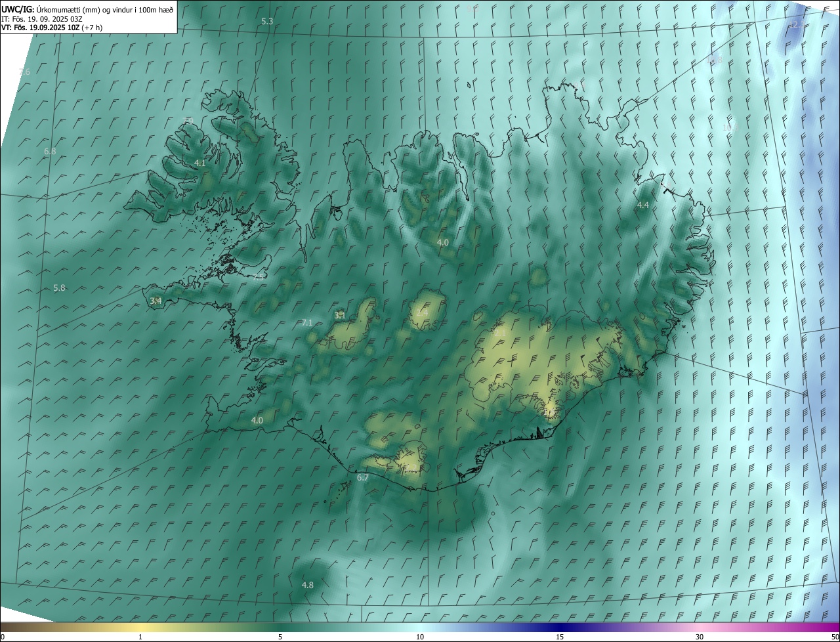Click the 10 tick on the color scale
Viewport: 840px width, 642px height.
coord(420,637)
